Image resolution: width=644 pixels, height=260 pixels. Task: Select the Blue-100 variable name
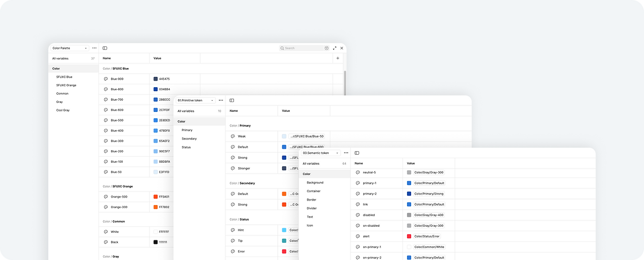coord(117,162)
